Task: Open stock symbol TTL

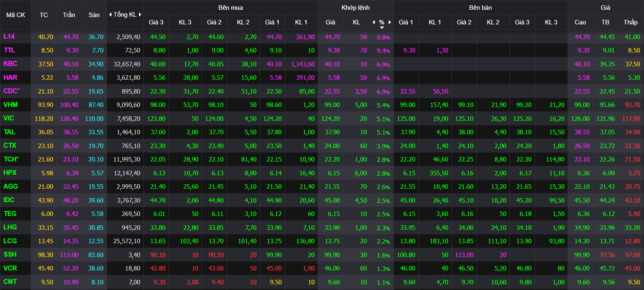Action: pos(9,50)
